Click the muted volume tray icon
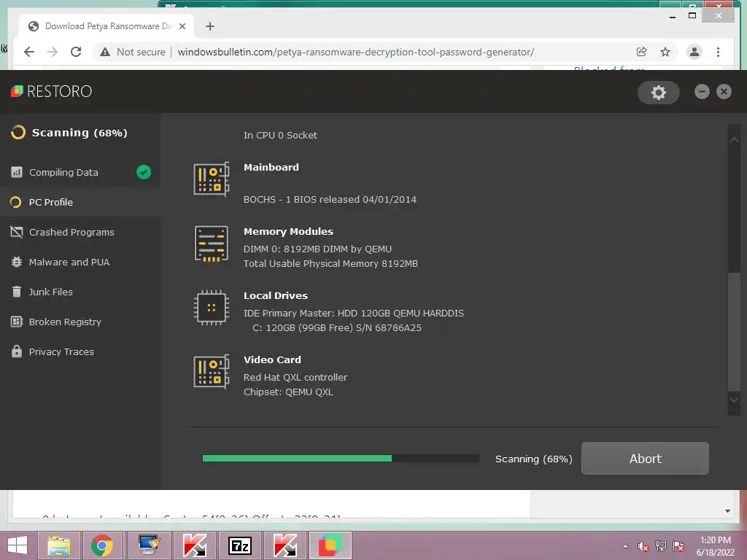Image resolution: width=747 pixels, height=560 pixels. [643, 546]
